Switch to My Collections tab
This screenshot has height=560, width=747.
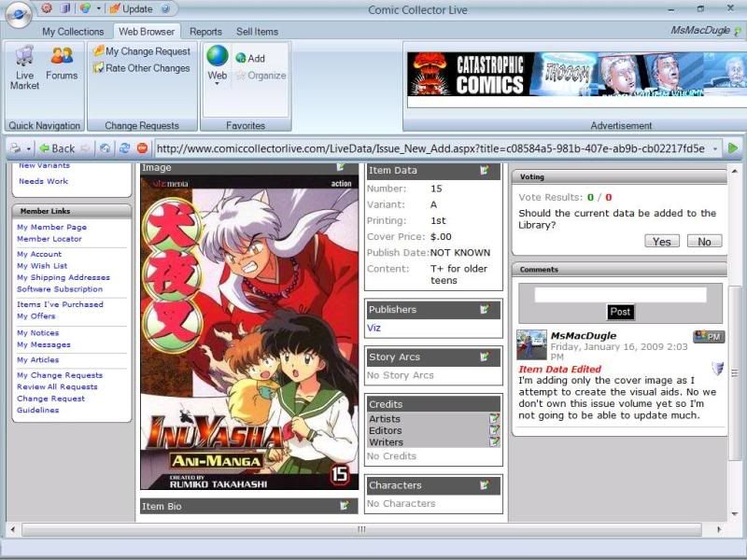pyautogui.click(x=73, y=32)
